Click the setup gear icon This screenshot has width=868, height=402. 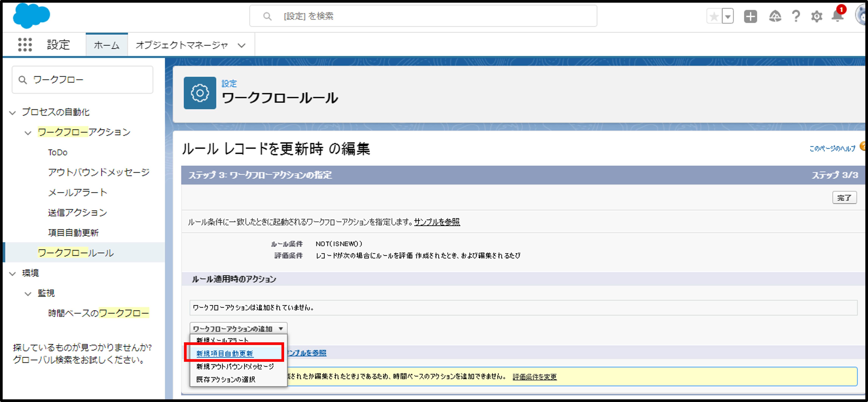click(x=816, y=16)
